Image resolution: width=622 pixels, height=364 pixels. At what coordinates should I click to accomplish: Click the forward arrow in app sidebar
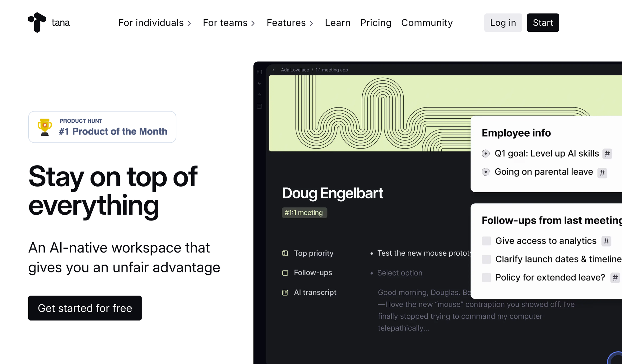(x=259, y=95)
